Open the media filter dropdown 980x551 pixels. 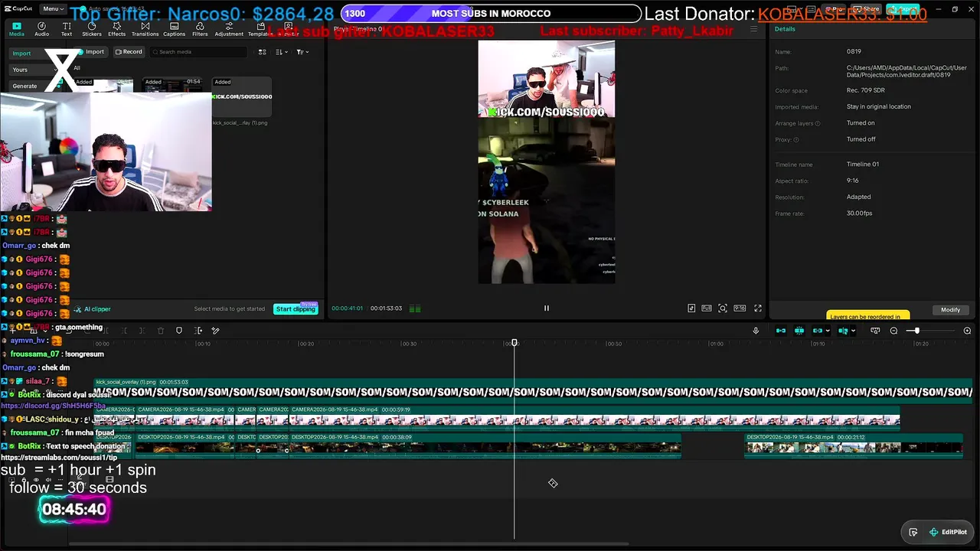(302, 52)
